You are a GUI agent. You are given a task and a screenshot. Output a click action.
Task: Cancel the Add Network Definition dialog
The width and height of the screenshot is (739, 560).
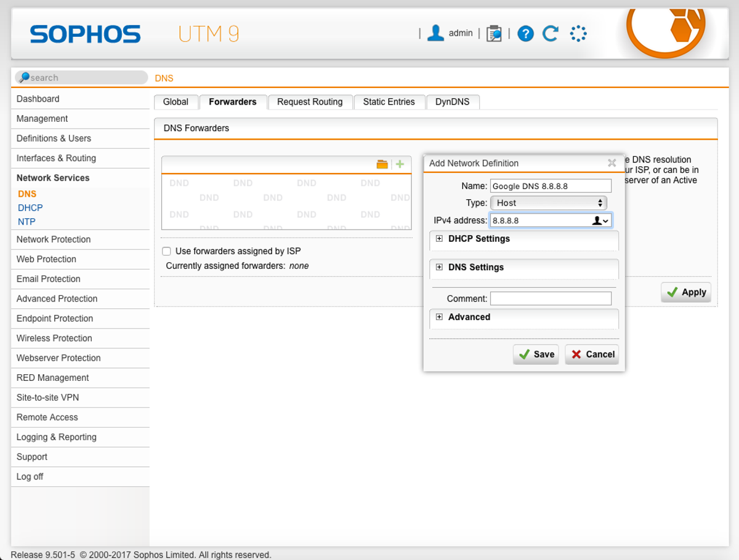point(592,354)
